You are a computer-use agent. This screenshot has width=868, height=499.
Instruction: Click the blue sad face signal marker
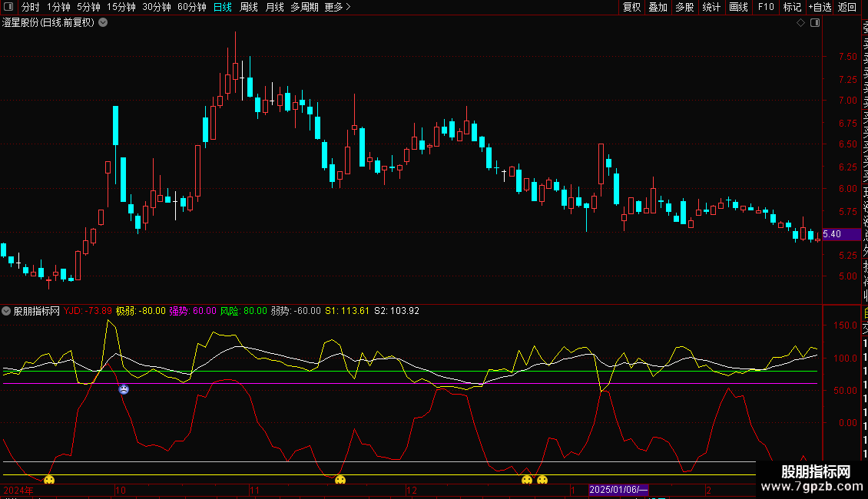[x=124, y=389]
